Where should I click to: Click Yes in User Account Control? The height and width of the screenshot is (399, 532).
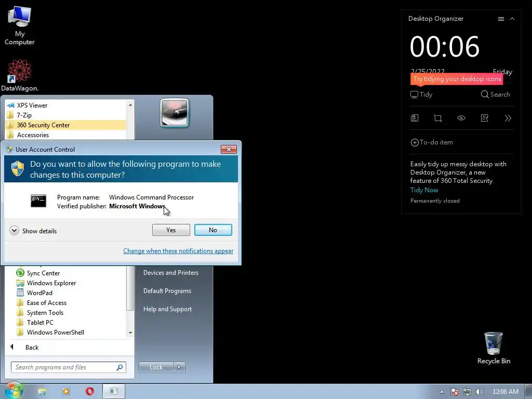tap(171, 230)
